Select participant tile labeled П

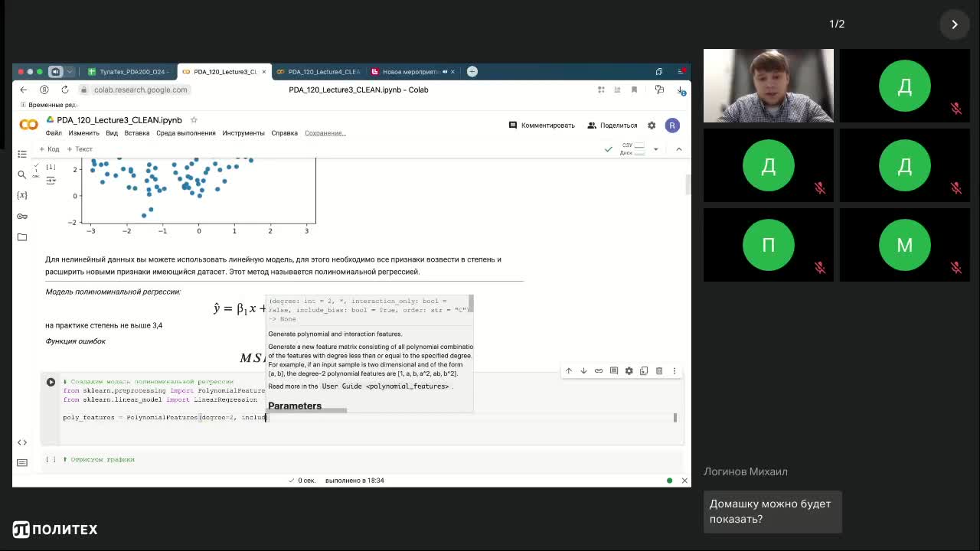coord(769,245)
